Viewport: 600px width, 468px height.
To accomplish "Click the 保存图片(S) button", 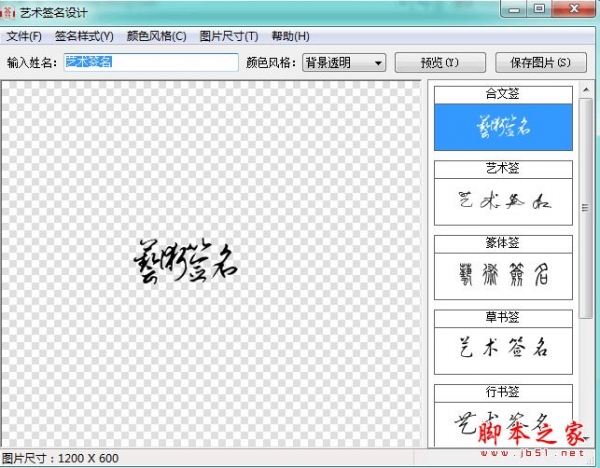I will [x=533, y=63].
